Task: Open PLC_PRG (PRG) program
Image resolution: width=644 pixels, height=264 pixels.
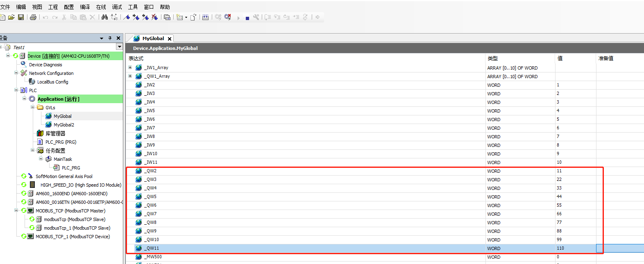Action: [x=61, y=142]
